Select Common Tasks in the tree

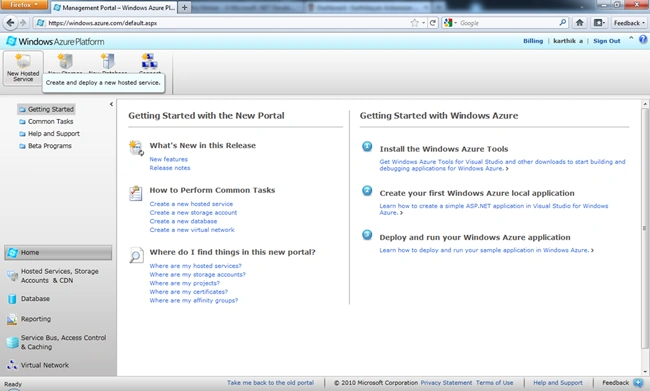point(46,121)
